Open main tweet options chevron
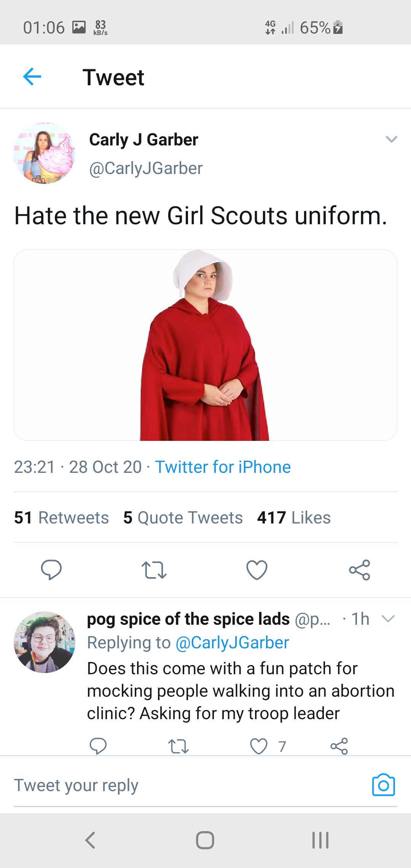The height and width of the screenshot is (868, 411). click(391, 139)
